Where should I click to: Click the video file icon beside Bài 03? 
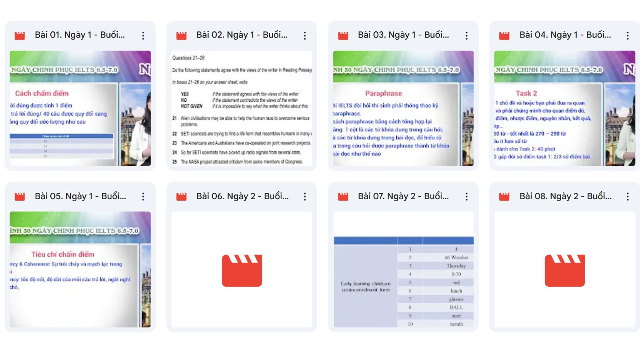tap(343, 36)
